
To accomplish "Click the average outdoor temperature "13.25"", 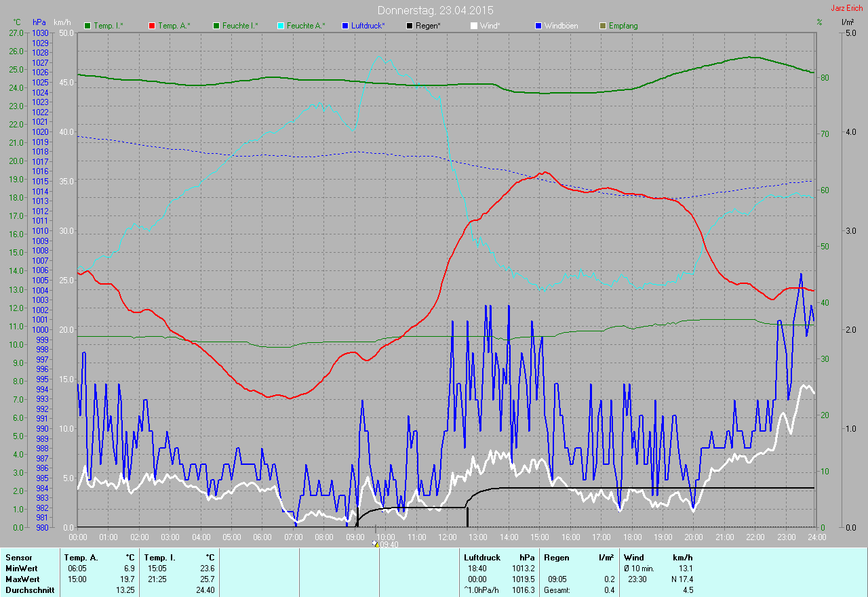I will (125, 590).
